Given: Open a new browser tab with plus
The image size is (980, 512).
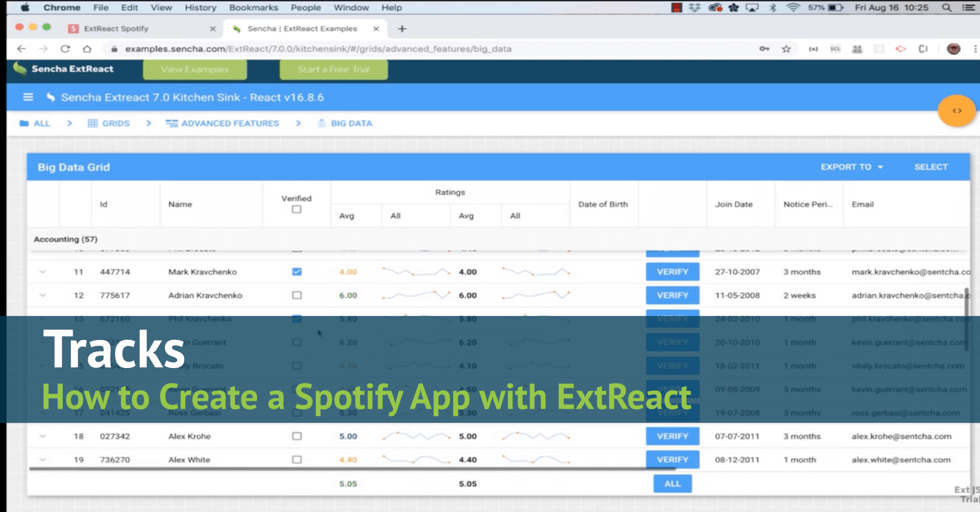Looking at the screenshot, I should (402, 29).
